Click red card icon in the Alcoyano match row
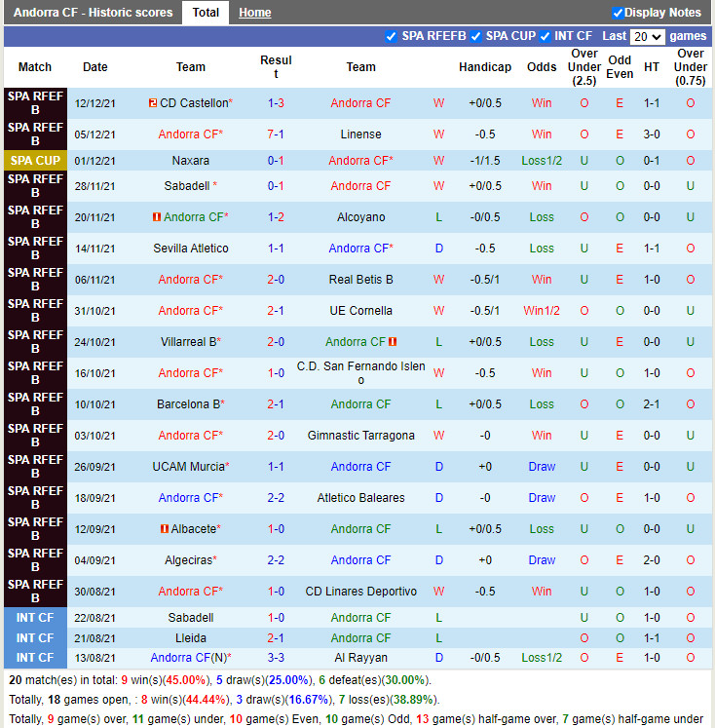 pyautogui.click(x=157, y=217)
